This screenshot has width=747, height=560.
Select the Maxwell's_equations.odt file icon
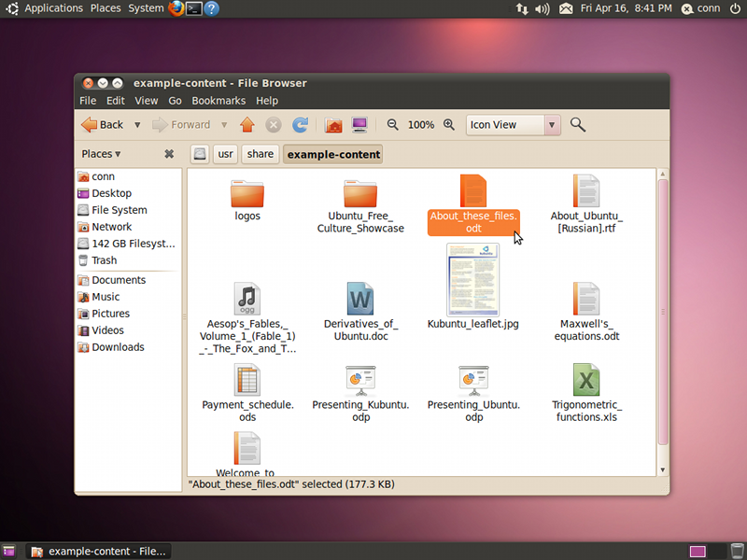[x=586, y=299]
